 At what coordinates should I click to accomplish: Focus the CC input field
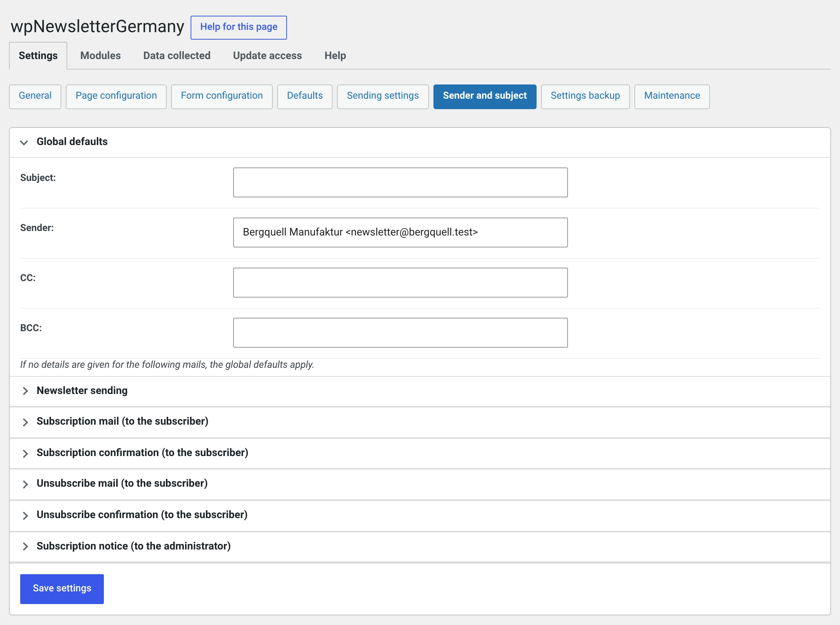(400, 283)
